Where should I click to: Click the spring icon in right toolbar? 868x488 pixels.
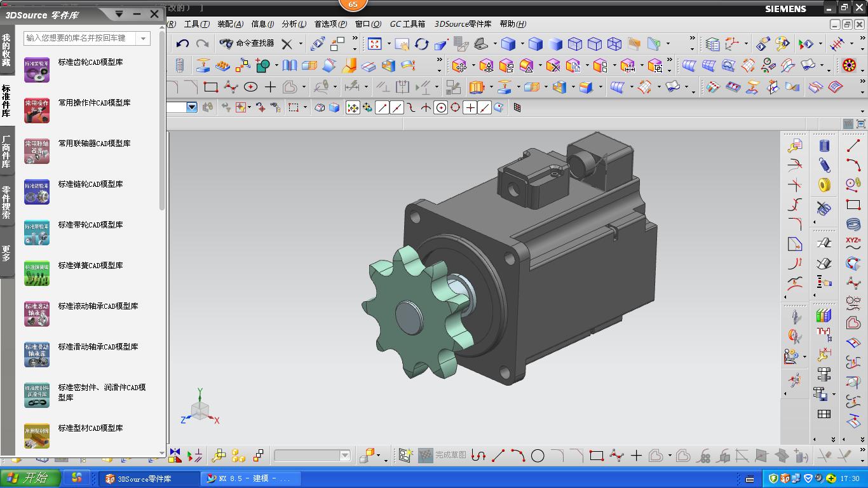coord(824,165)
